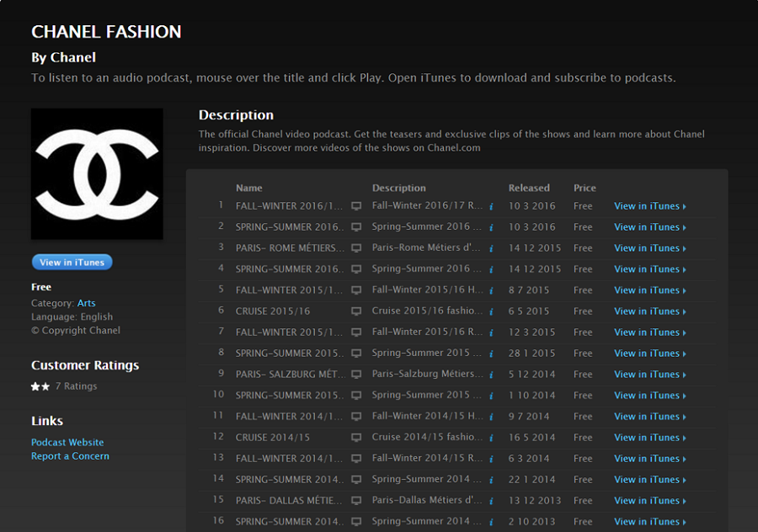This screenshot has width=758, height=532.
Task: View Cruise 2014/15 episode in iTunes
Action: point(649,438)
